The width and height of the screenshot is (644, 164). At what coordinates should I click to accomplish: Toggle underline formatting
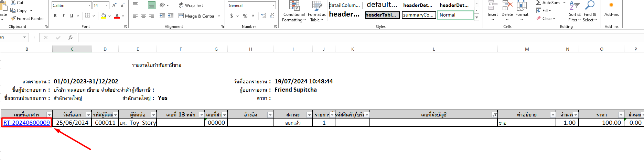[x=72, y=16]
